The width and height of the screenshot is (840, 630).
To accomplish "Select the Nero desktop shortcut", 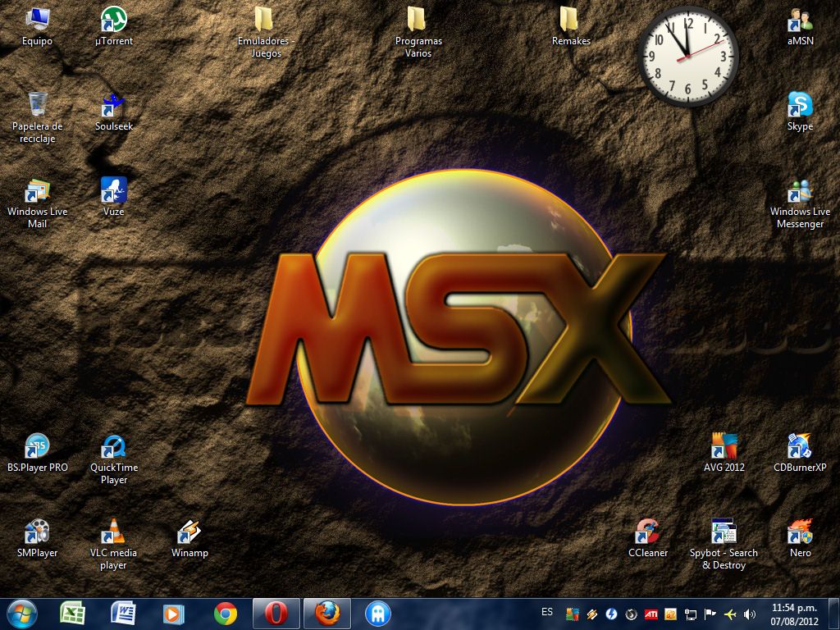I will (800, 539).
